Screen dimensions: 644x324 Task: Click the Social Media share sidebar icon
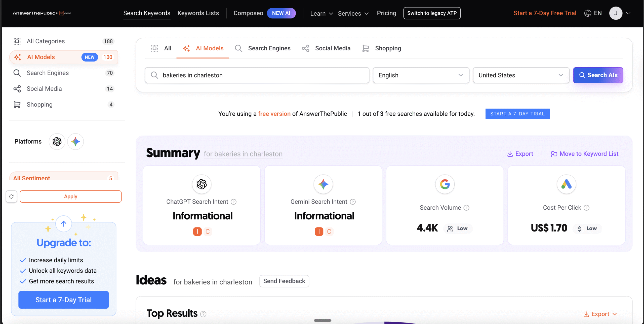[x=17, y=89]
